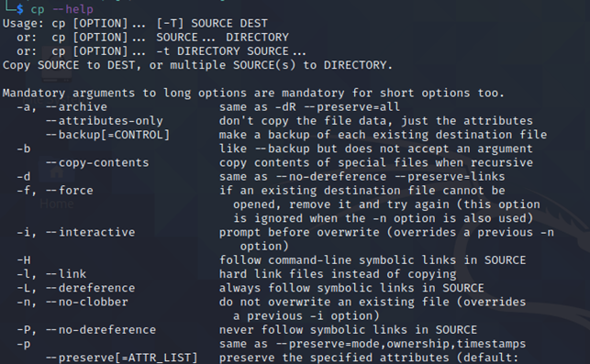The image size is (590, 364).
Task: Select 'same as -dR --preserve=all' description
Action: [x=309, y=106]
